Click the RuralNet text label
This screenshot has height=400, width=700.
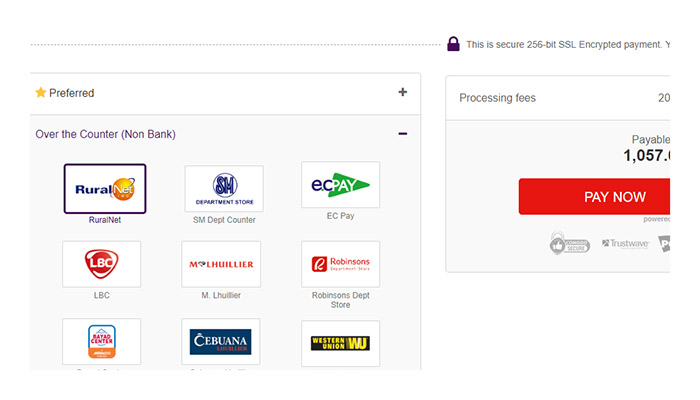104,220
